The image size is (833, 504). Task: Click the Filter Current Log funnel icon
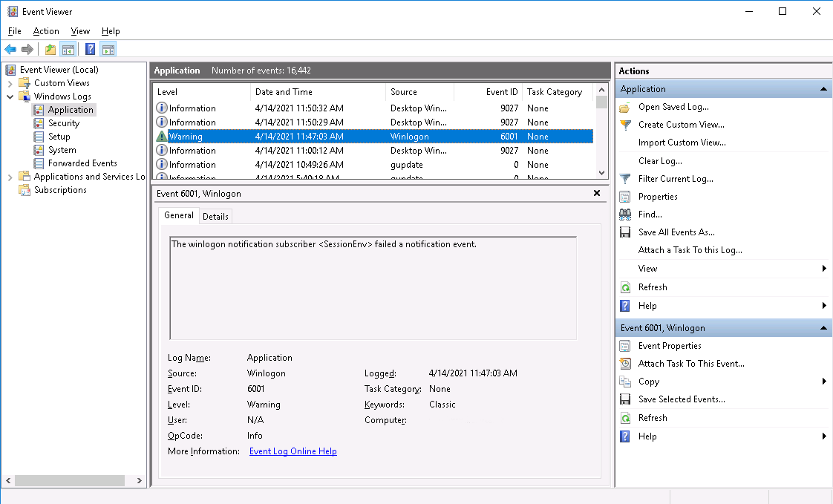click(625, 179)
